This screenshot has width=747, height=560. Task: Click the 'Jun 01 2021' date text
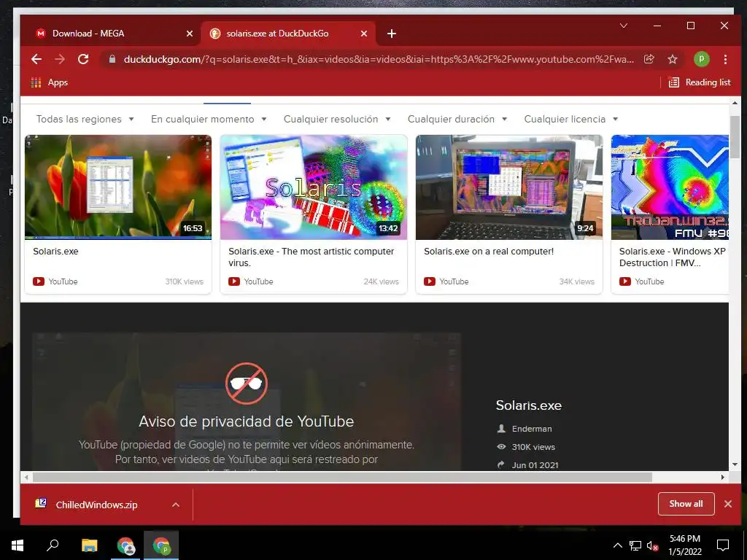pos(535,465)
